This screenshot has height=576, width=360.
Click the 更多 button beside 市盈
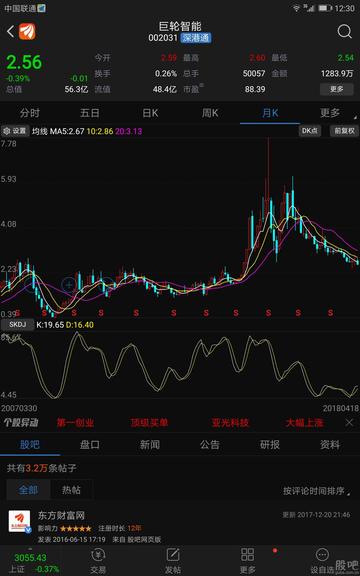click(x=336, y=89)
